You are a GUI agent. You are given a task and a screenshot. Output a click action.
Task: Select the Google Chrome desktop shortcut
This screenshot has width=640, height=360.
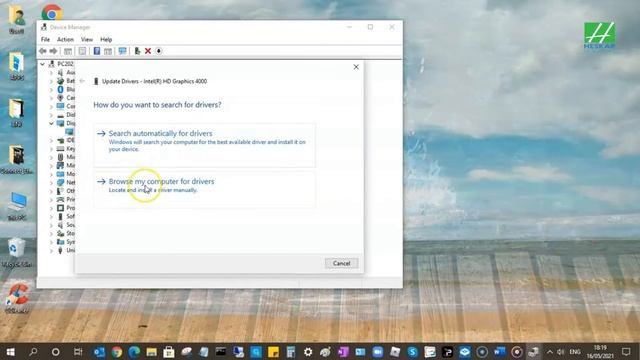[52, 13]
